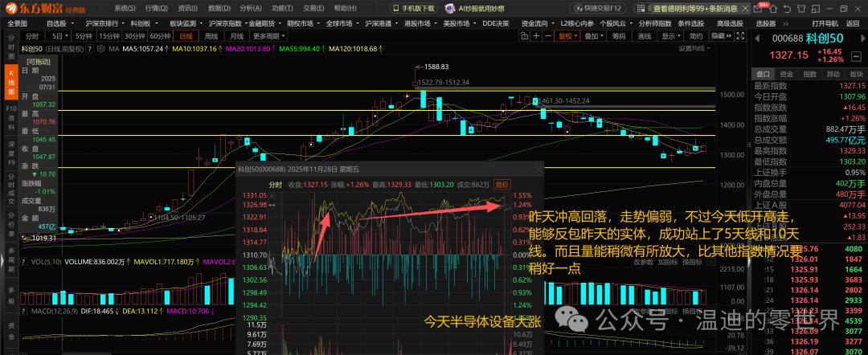Open the 行情(Q) menu
868x355 pixels.
(157, 9)
